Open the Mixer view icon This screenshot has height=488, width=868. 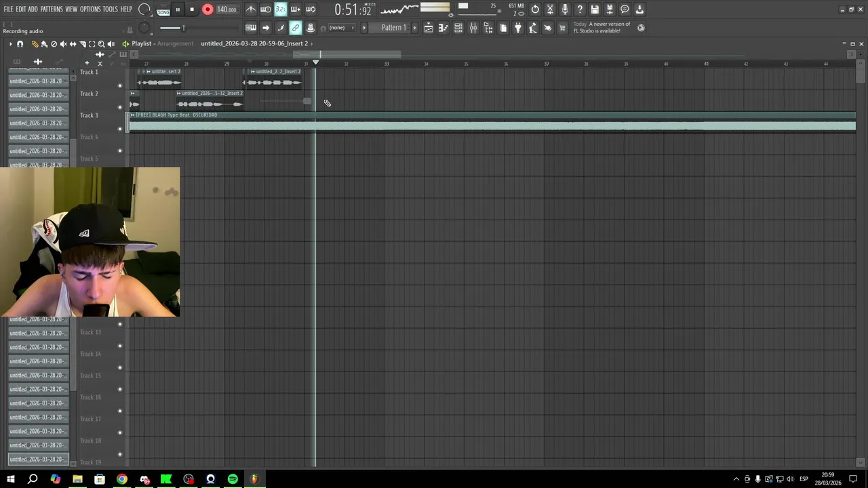pos(473,28)
